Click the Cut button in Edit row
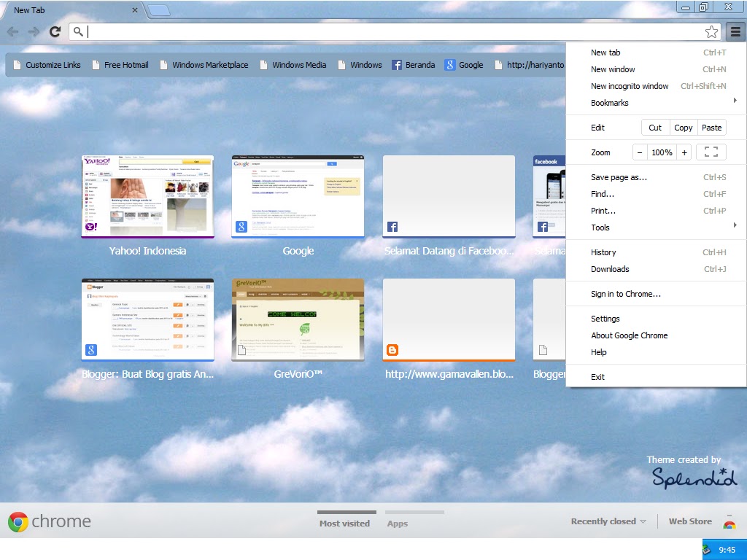This screenshot has height=560, width=747. (x=656, y=128)
